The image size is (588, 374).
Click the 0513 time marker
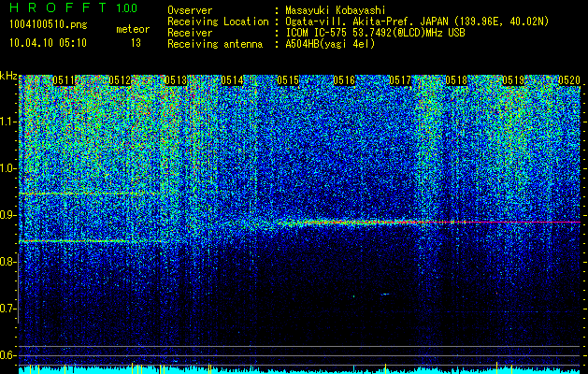coord(176,80)
